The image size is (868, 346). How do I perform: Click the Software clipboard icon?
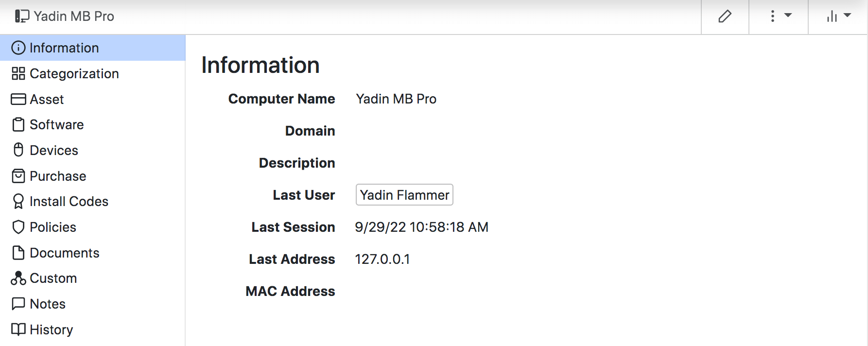18,125
